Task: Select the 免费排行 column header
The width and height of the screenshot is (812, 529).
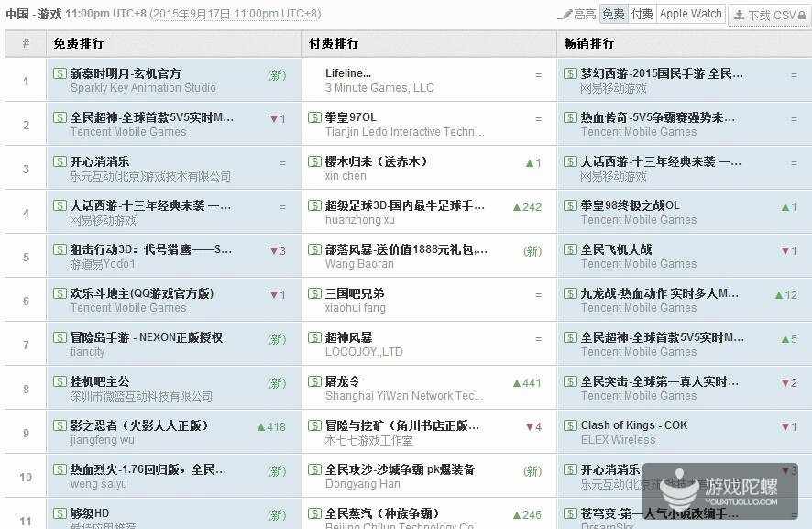Action: (78, 43)
